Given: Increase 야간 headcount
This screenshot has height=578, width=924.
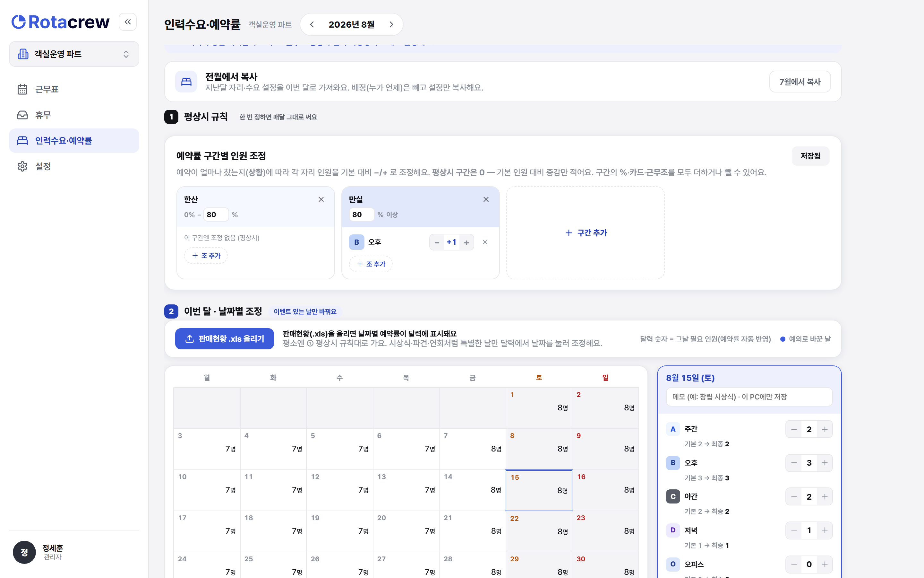Looking at the screenshot, I should pos(825,496).
